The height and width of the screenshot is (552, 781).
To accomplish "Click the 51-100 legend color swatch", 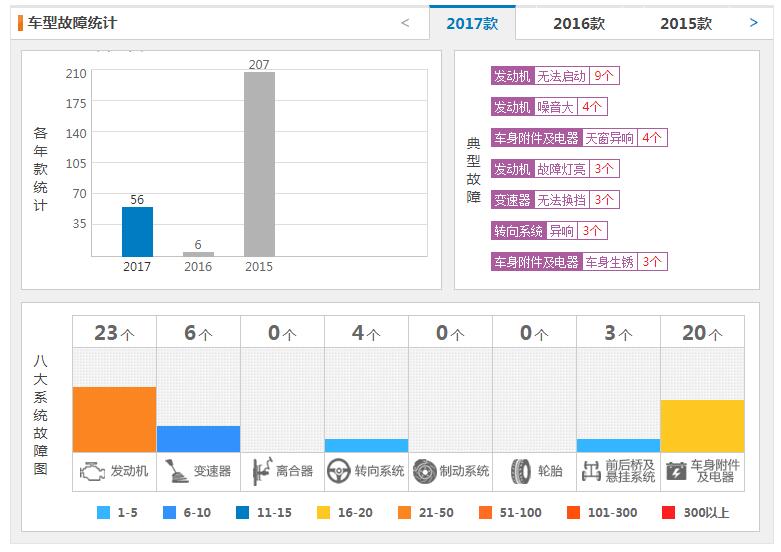I will tap(485, 512).
